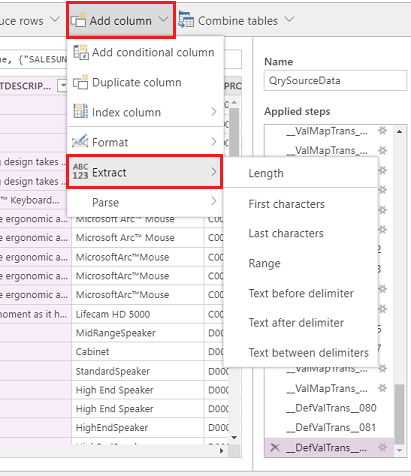Click the Combine tables icon
Screen dimensions: 411x476
pyautogui.click(x=186, y=21)
